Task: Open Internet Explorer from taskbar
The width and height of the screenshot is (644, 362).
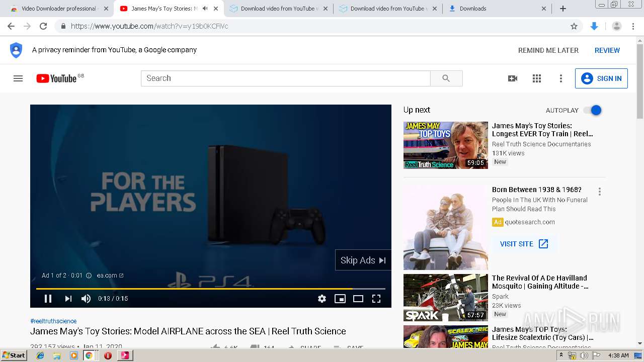Action: [x=40, y=355]
